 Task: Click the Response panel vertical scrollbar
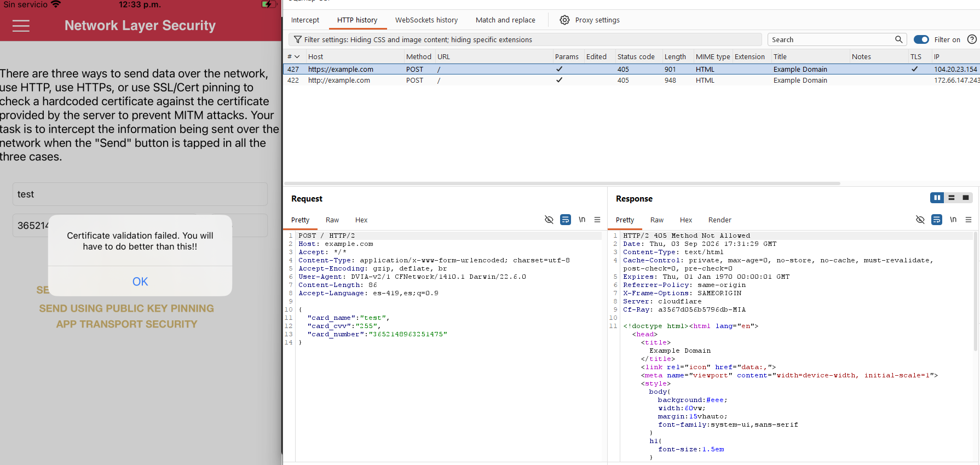pos(975,291)
